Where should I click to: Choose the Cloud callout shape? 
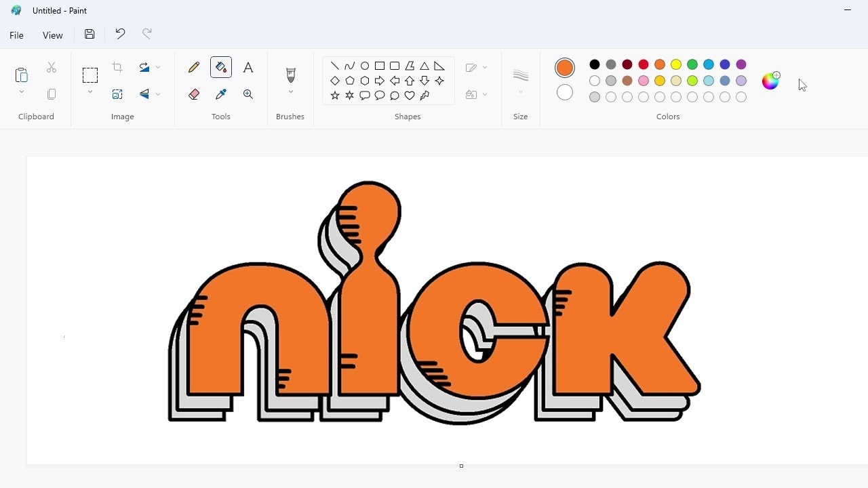pos(395,96)
